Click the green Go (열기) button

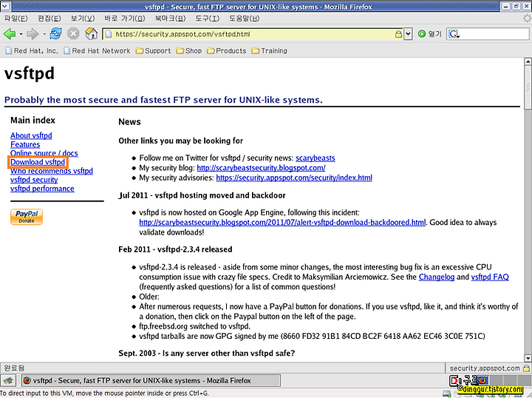(429, 34)
